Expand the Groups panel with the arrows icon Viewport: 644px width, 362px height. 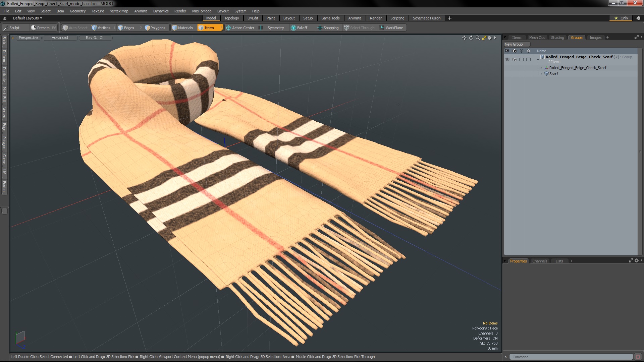pyautogui.click(x=636, y=37)
